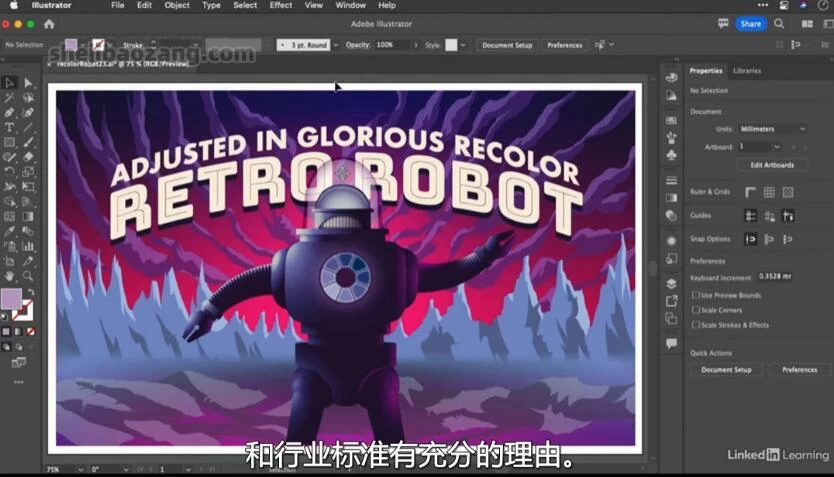Viewport: 834px width, 477px height.
Task: Choose the Hand tool
Action: click(9, 276)
